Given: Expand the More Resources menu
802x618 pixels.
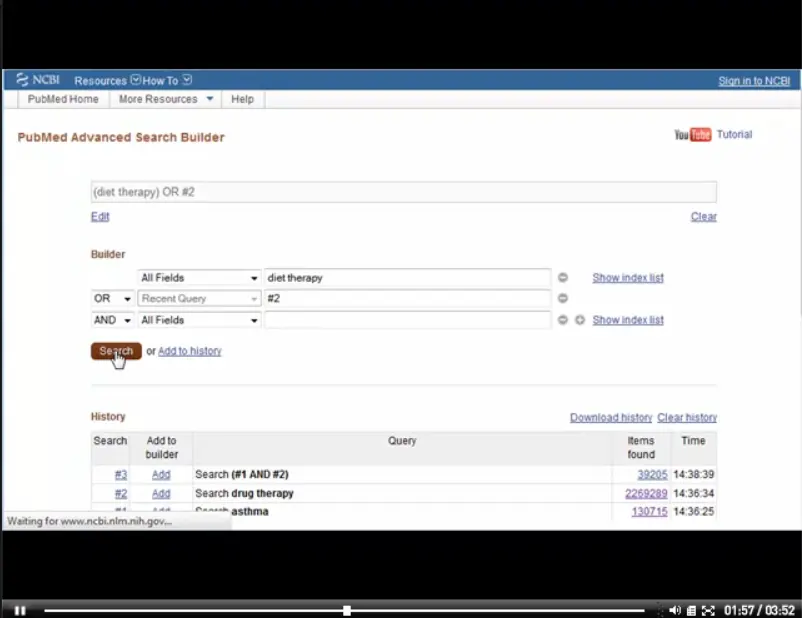Looking at the screenshot, I should tap(166, 99).
